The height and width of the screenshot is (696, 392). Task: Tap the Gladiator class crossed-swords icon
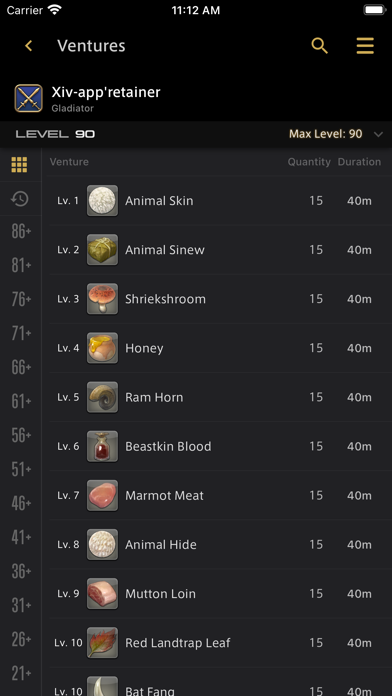28,98
